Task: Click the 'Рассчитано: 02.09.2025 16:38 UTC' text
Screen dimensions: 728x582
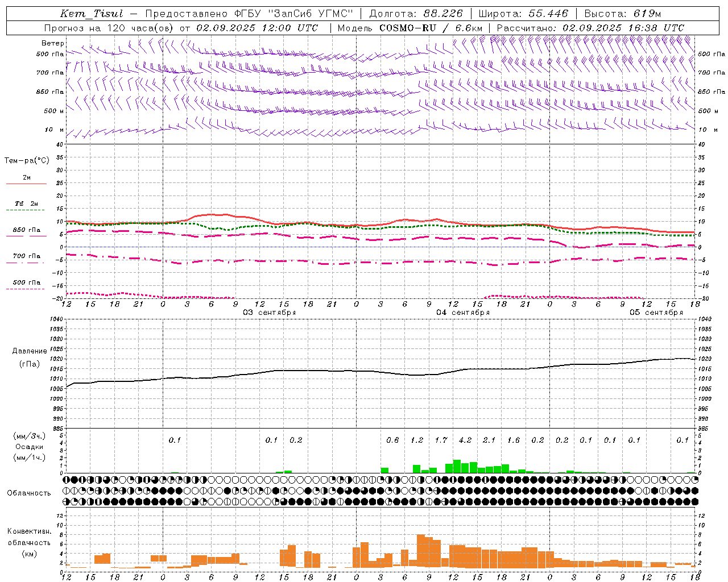Action: [x=590, y=28]
